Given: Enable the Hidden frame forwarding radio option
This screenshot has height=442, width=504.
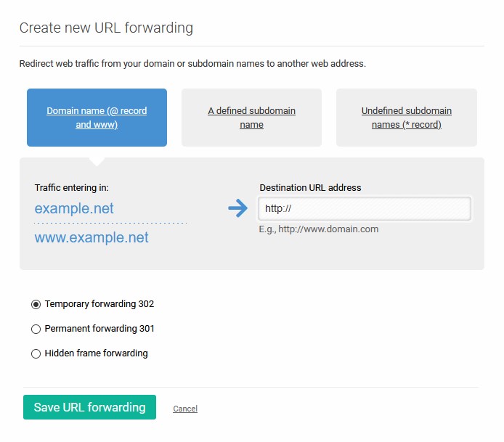Looking at the screenshot, I should (x=36, y=353).
